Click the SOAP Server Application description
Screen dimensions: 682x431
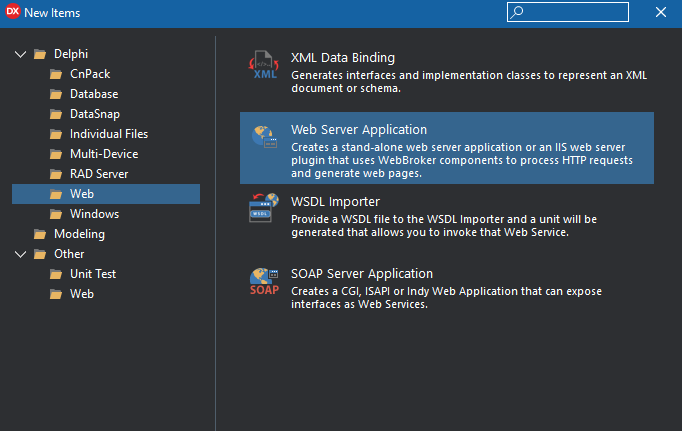tap(446, 298)
